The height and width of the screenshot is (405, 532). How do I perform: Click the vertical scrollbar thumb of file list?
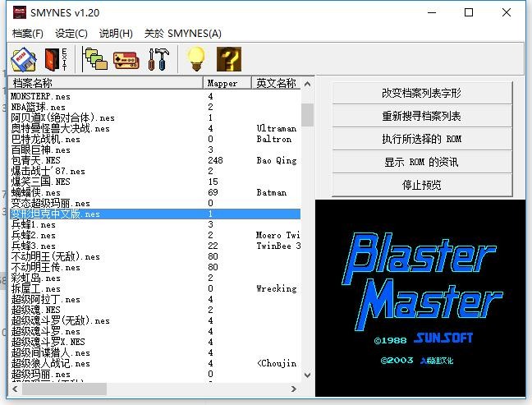coord(307,115)
